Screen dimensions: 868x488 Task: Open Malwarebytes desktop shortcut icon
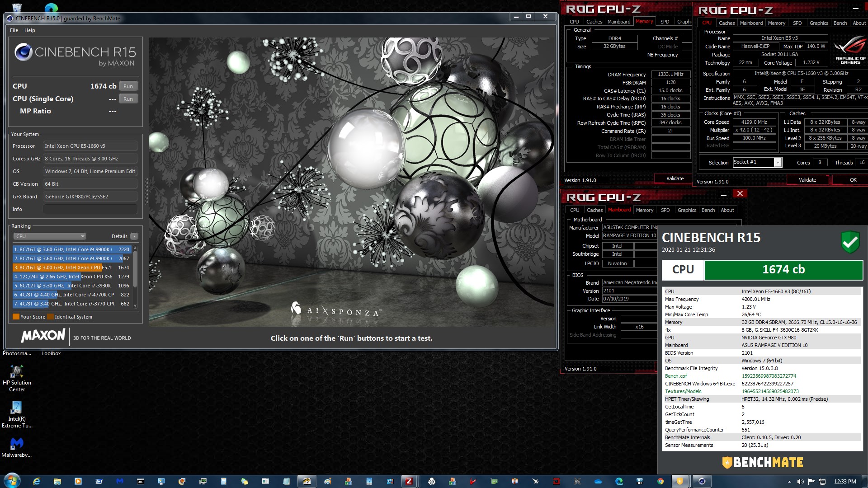coord(17,447)
